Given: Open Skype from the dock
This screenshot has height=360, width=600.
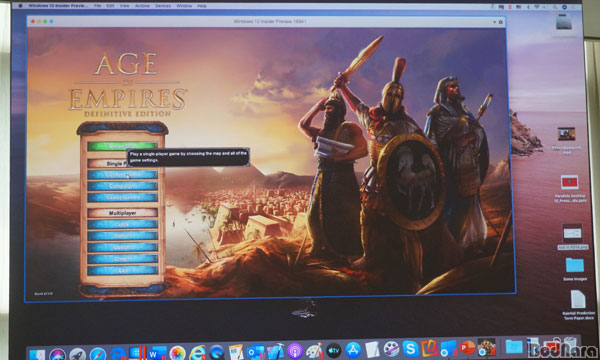Looking at the screenshot, I should (x=411, y=349).
